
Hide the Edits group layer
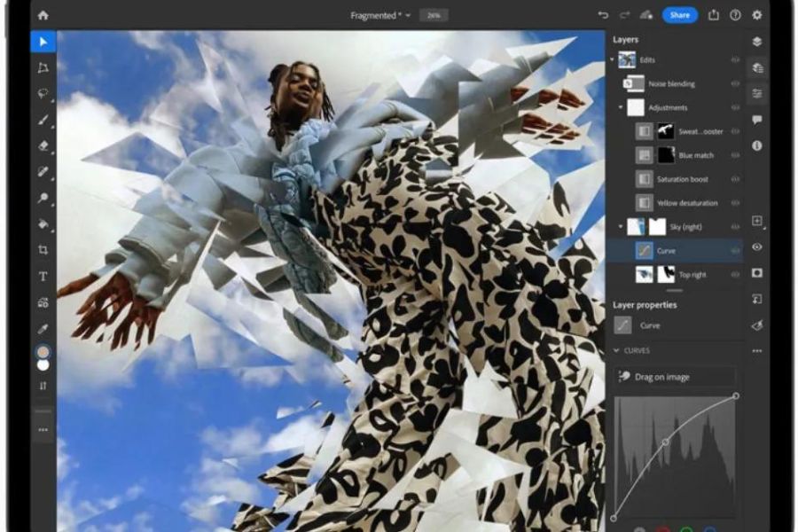pos(735,59)
